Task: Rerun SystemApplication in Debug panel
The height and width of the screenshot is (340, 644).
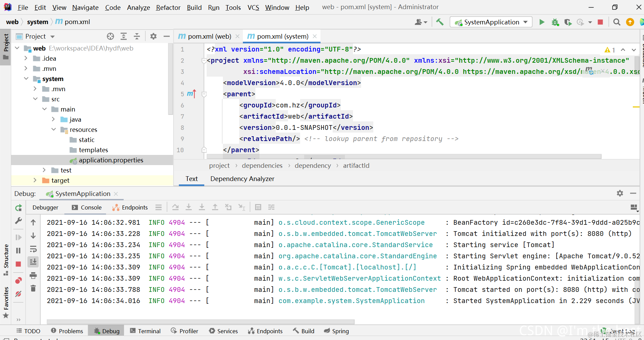Action: tap(19, 207)
